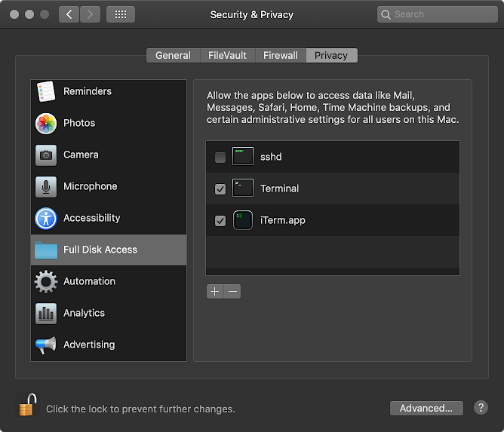Select Analytics label in list

(85, 313)
